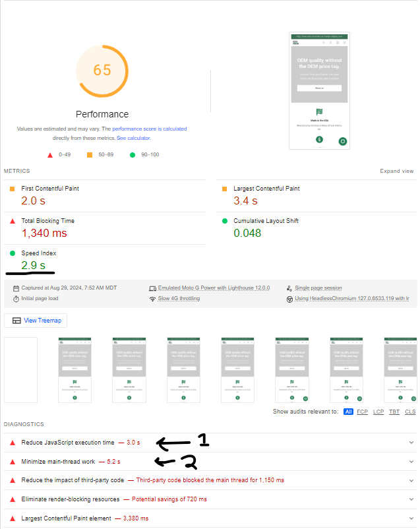Viewport: 420px width, 529px height.
Task: Click the Performance heading under the gauge
Action: (102, 114)
